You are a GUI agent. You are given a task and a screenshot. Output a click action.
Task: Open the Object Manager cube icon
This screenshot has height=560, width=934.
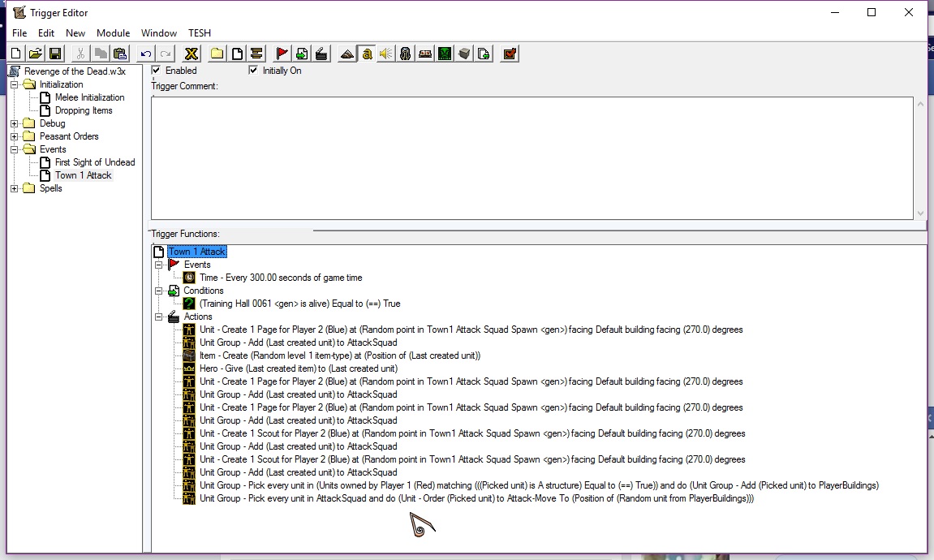pyautogui.click(x=465, y=54)
